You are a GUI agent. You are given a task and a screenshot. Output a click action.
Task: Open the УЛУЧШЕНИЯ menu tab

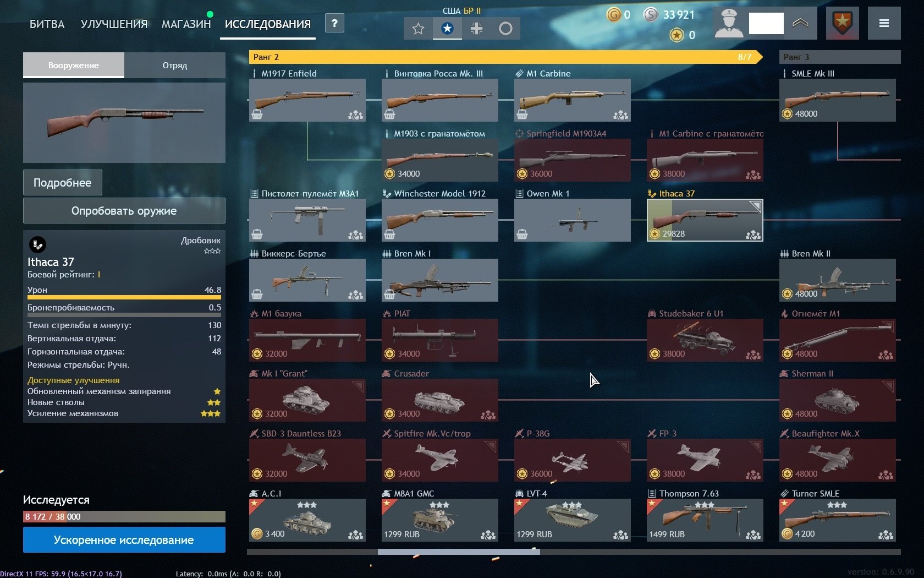[114, 24]
